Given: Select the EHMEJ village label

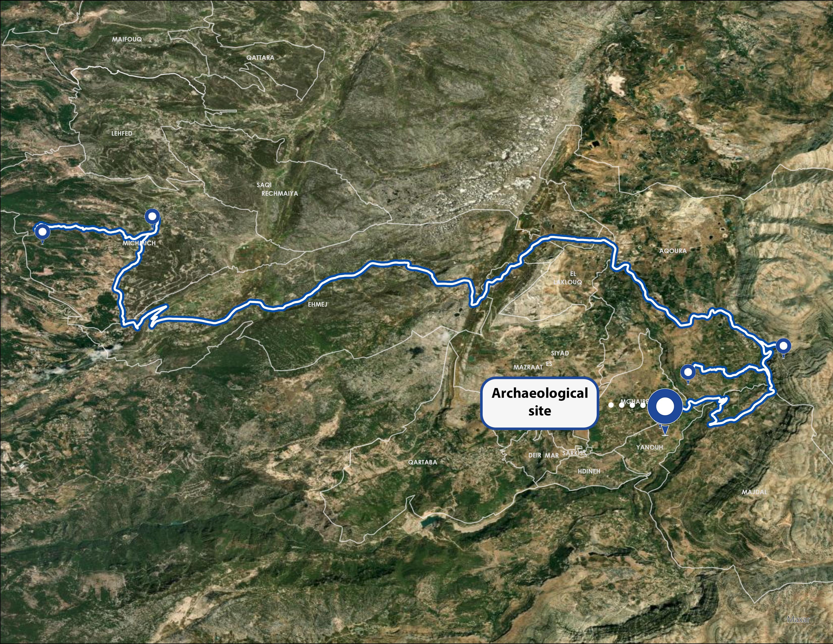Looking at the screenshot, I should (x=318, y=305).
